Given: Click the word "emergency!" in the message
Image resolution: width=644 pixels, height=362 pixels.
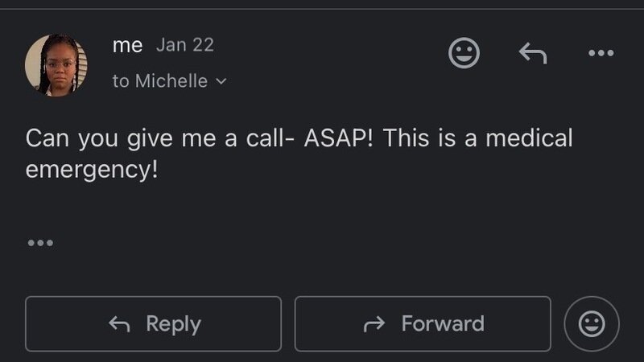Looking at the screenshot, I should pyautogui.click(x=88, y=171).
